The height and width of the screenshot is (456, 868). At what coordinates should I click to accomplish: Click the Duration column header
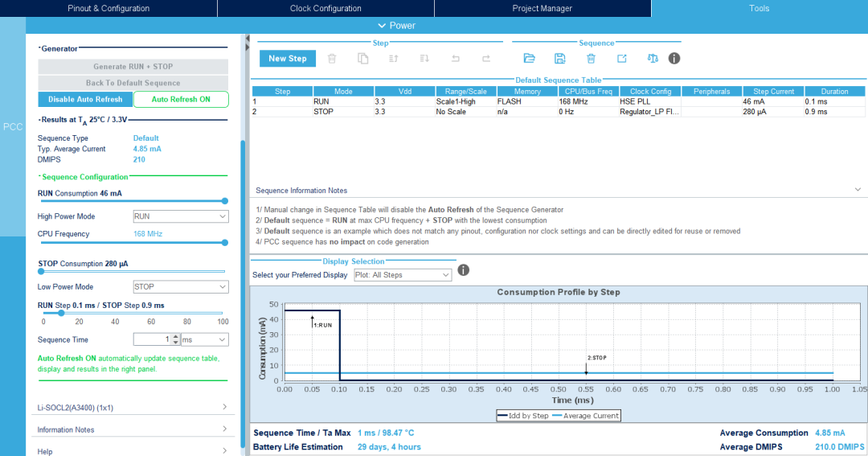(835, 92)
